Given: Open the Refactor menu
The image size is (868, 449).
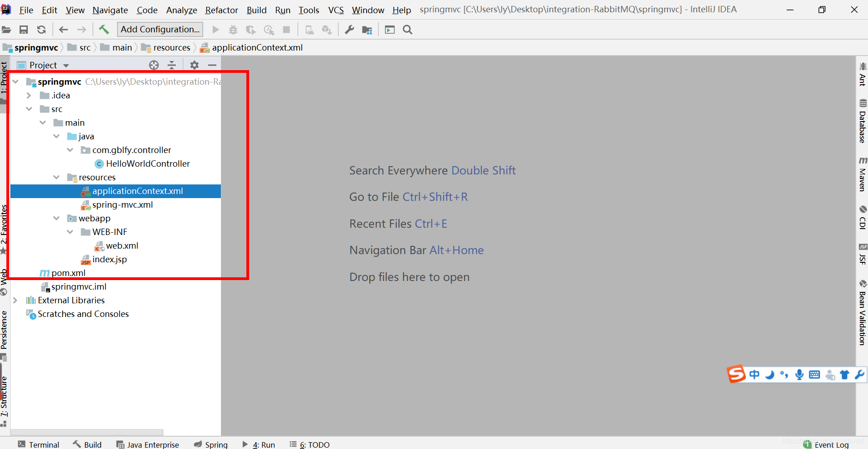Looking at the screenshot, I should point(222,10).
